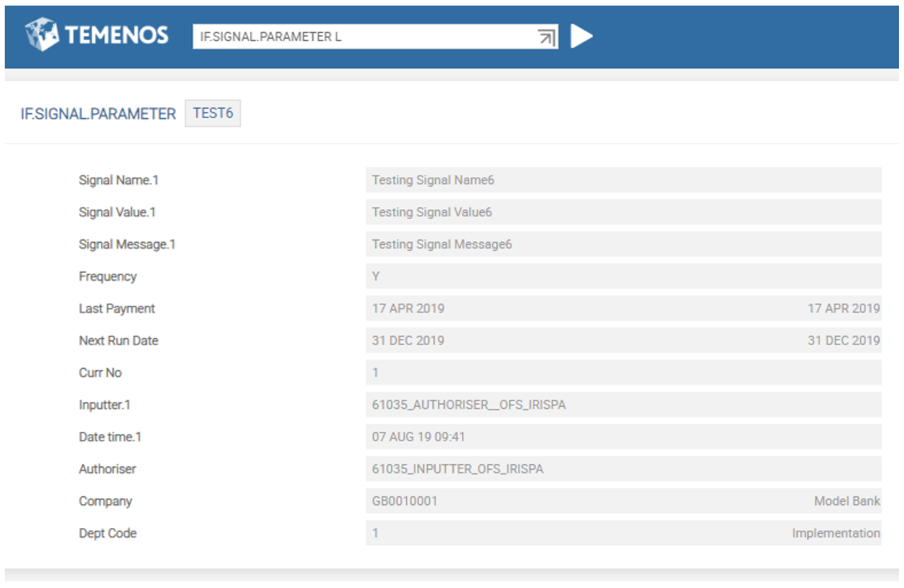Click the Temenos globe logo
The width and height of the screenshot is (904, 588).
click(42, 35)
